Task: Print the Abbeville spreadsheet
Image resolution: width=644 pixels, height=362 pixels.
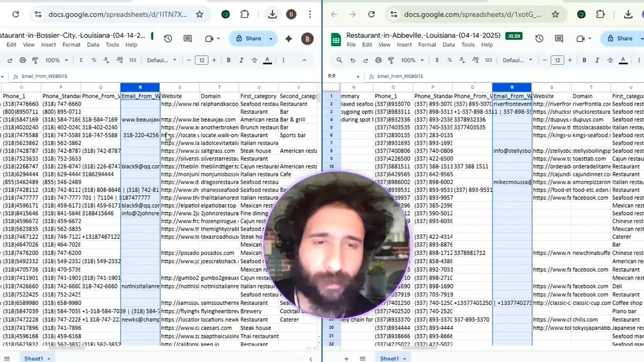Action: 378,60
